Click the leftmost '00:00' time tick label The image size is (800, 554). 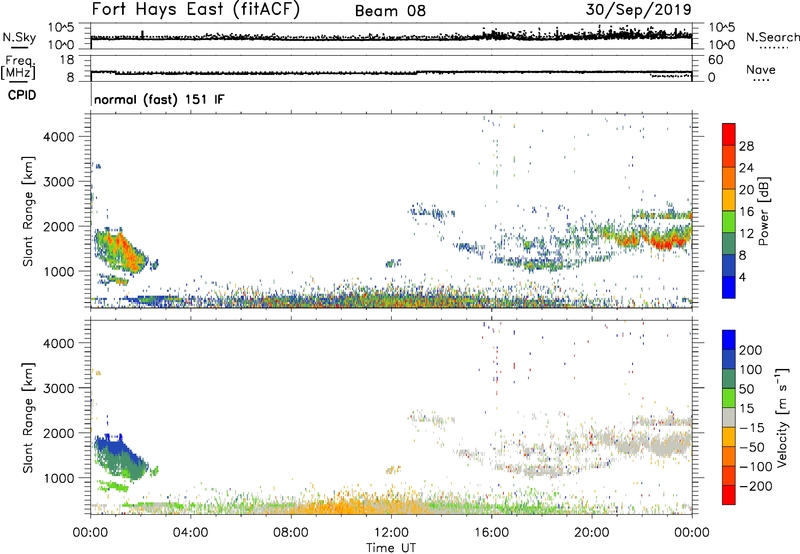tap(90, 533)
